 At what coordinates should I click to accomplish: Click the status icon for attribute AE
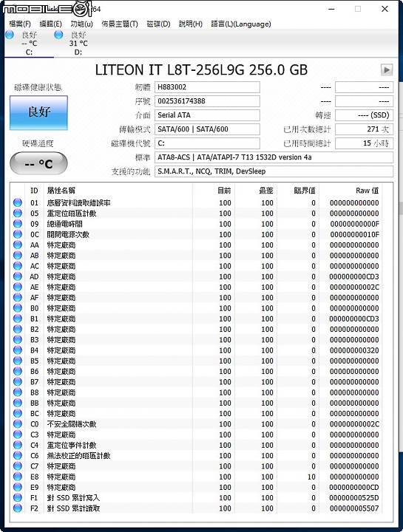tap(17, 287)
